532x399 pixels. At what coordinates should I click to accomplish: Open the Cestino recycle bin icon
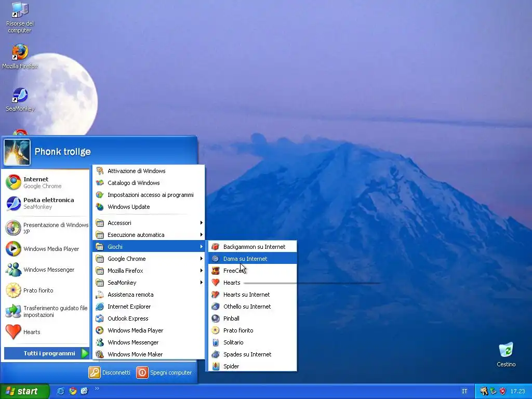[506, 355]
